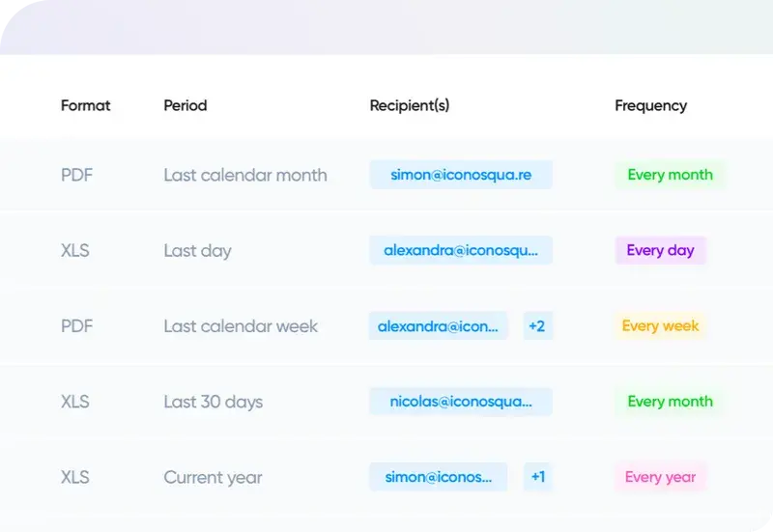
Task: Click the purple Every day frequency tag
Action: coord(660,250)
